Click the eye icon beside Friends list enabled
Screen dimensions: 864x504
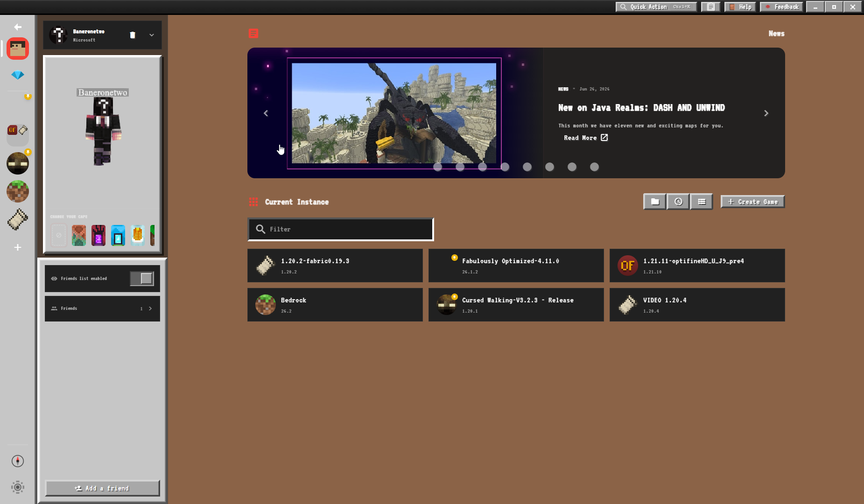tap(54, 279)
